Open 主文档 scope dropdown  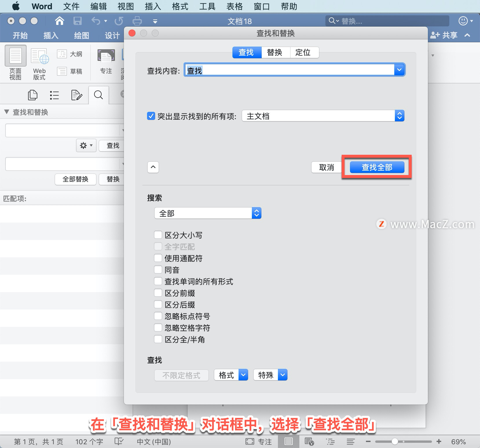coord(323,116)
